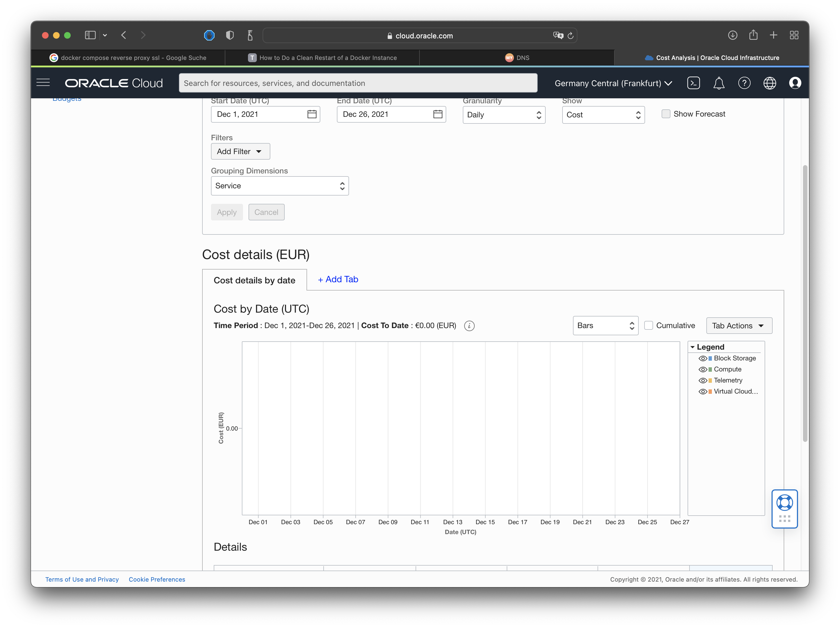Open Germany Central (Frankfurt) region selector
Image resolution: width=840 pixels, height=628 pixels.
613,83
